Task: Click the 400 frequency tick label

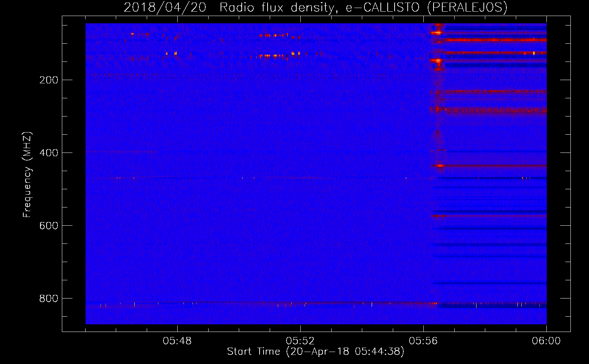Action: tap(49, 153)
